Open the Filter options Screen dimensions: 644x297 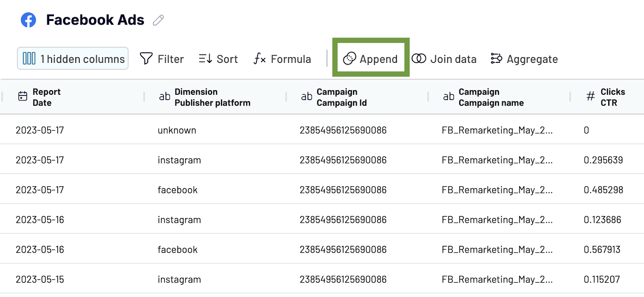pos(162,59)
